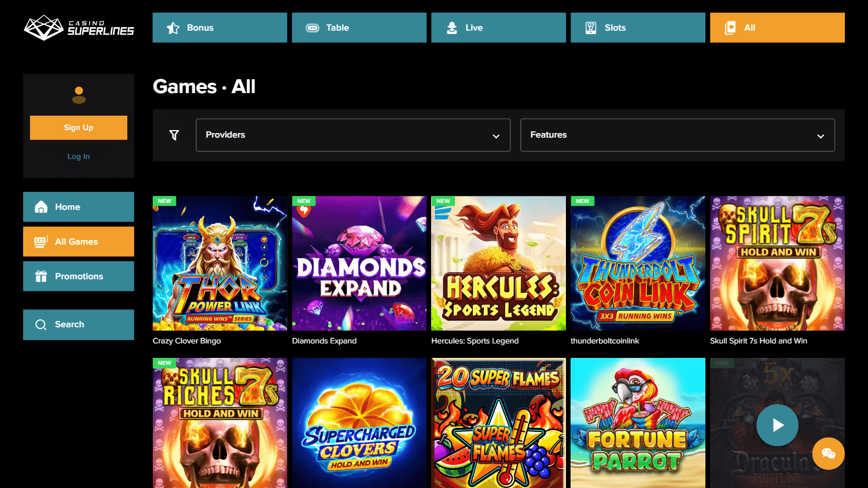Click the Games · All heading
The width and height of the screenshot is (868, 488).
click(204, 87)
